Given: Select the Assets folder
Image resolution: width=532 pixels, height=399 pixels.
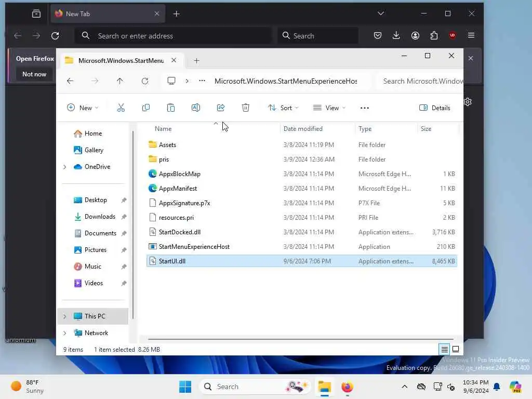Looking at the screenshot, I should tap(302, 144).
